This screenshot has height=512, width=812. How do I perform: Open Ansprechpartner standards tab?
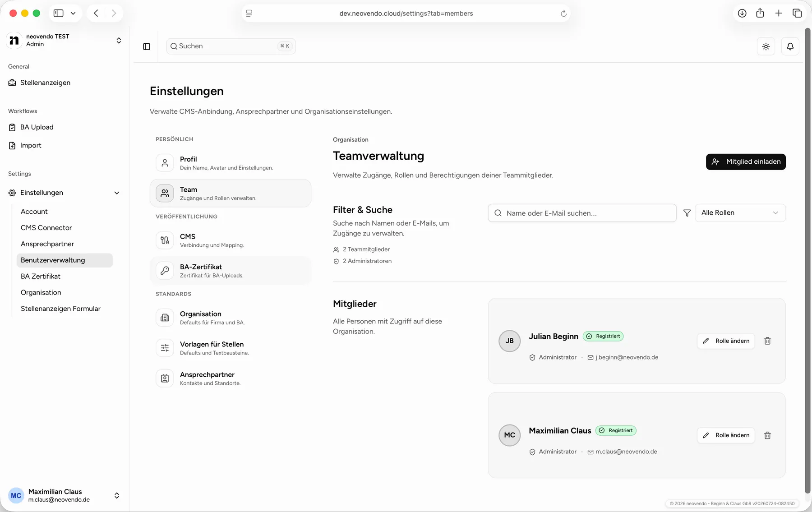(231, 378)
